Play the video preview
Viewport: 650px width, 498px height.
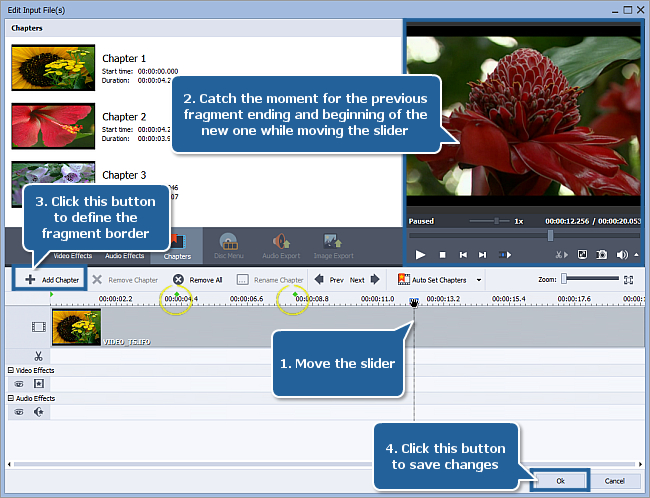pos(420,255)
